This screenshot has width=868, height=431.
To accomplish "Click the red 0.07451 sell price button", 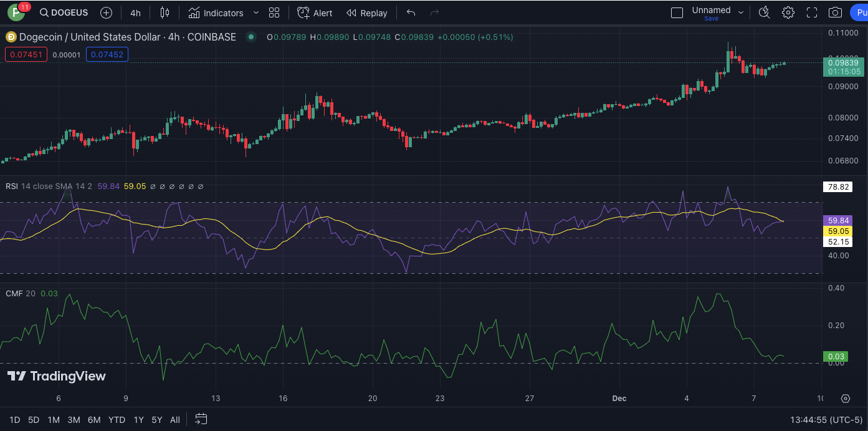I will click(26, 55).
